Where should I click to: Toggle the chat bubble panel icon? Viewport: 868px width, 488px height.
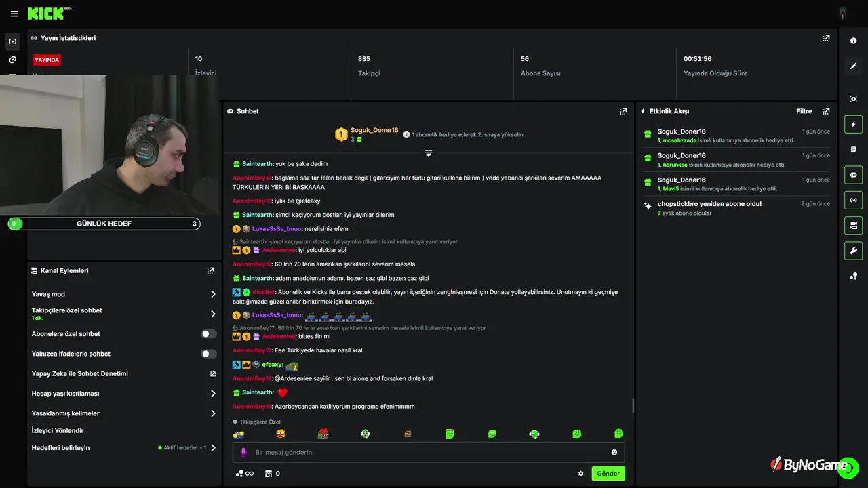point(853,174)
